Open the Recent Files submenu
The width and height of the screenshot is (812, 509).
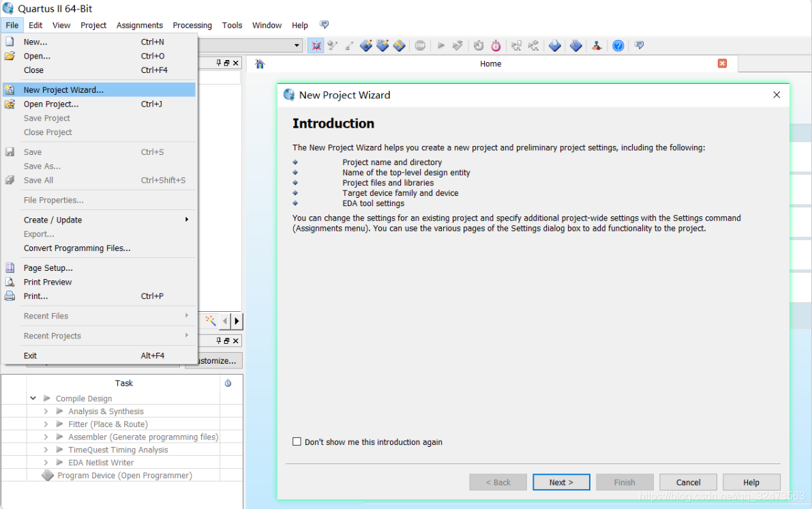[100, 316]
